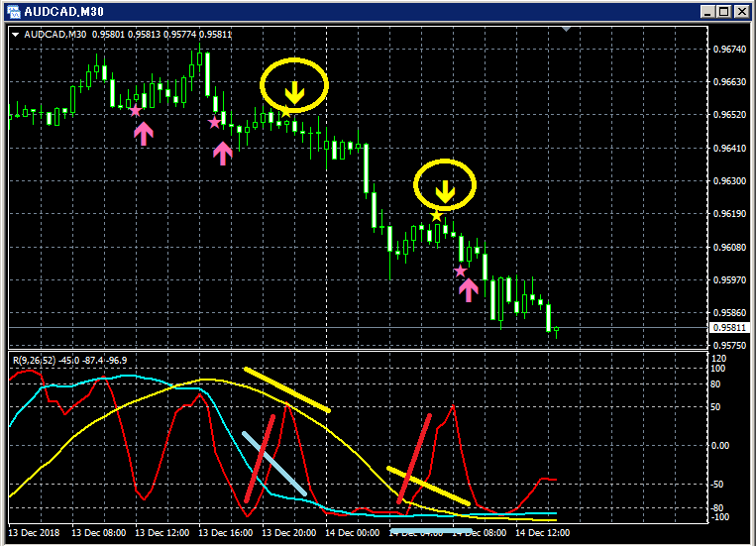Click the 120 level on the indicator scale
756x546 pixels.
click(x=719, y=359)
